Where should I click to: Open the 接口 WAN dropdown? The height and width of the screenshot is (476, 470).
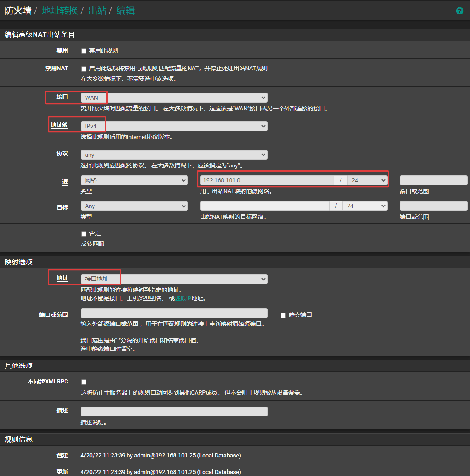pos(174,98)
